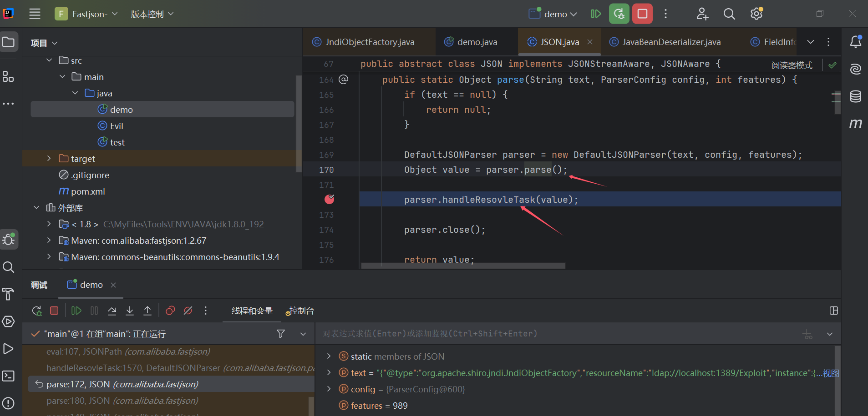Open IDE settings gear
The image size is (868, 416).
(756, 14)
